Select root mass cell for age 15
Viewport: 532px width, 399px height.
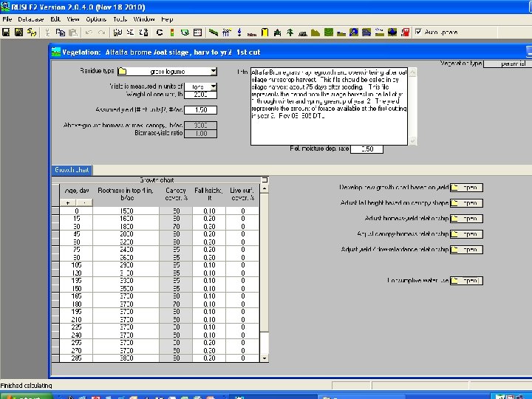(126, 219)
